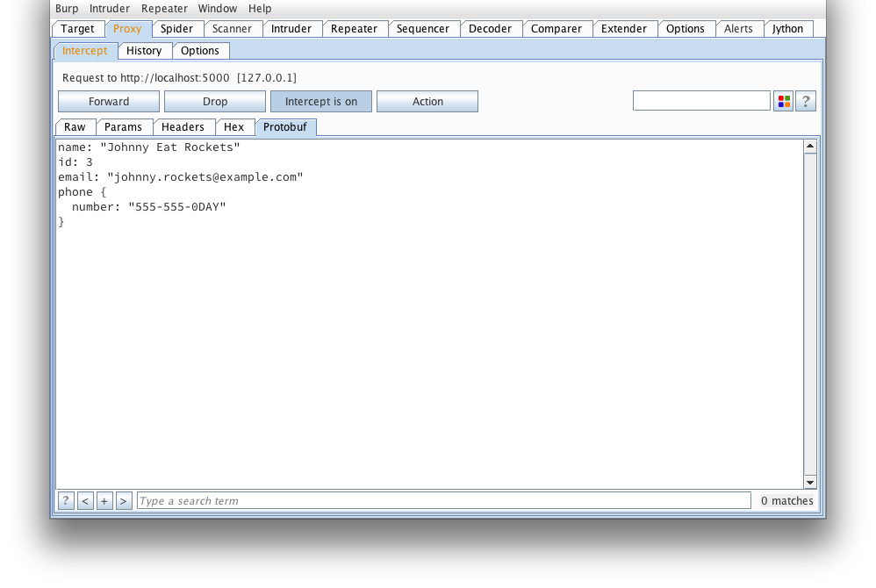Go to the Repeater tool tab
876x588 pixels.
coord(355,29)
